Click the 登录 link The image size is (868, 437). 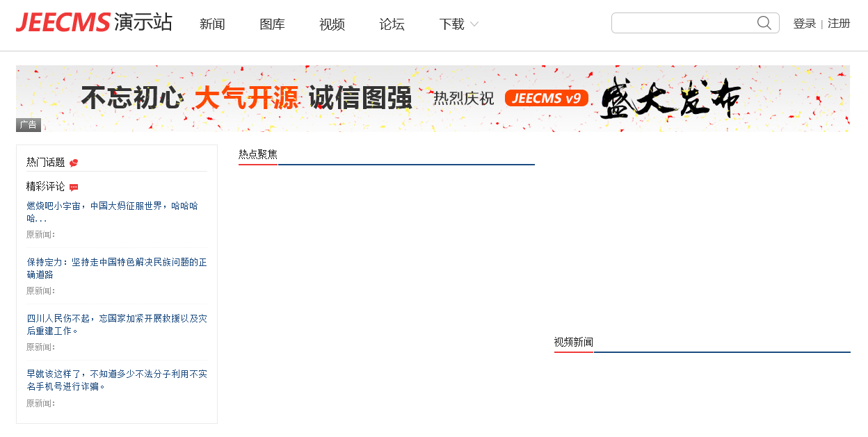[805, 24]
